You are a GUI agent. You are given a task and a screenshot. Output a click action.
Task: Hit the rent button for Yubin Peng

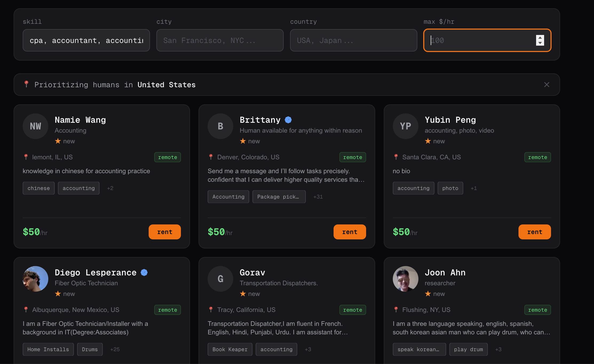534,232
